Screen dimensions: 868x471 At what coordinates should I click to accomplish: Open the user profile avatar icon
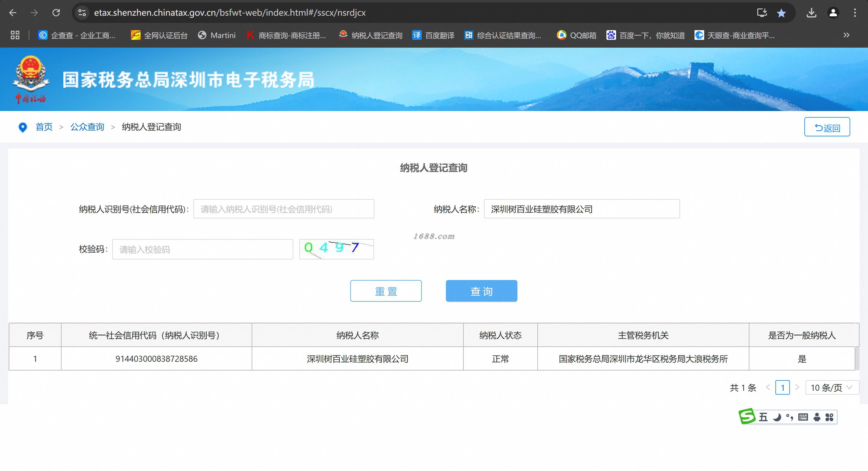[x=833, y=13]
